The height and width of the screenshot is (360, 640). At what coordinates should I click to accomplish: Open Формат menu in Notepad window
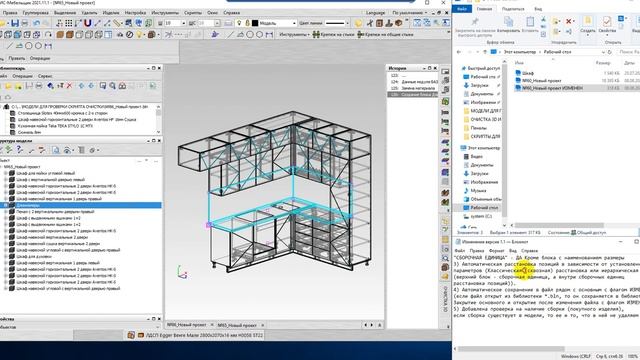(x=496, y=251)
